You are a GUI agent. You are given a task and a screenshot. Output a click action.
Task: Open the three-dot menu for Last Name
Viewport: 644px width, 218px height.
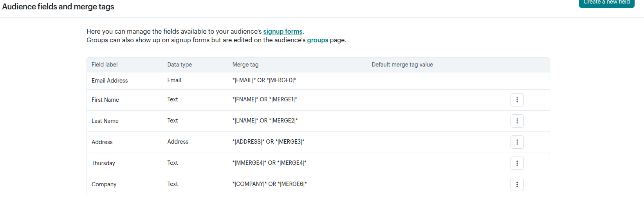pos(517,121)
